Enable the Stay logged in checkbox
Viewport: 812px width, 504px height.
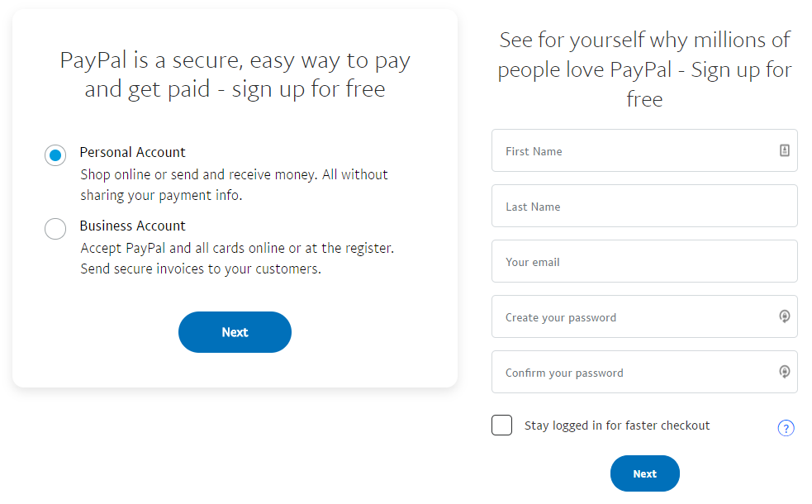501,426
